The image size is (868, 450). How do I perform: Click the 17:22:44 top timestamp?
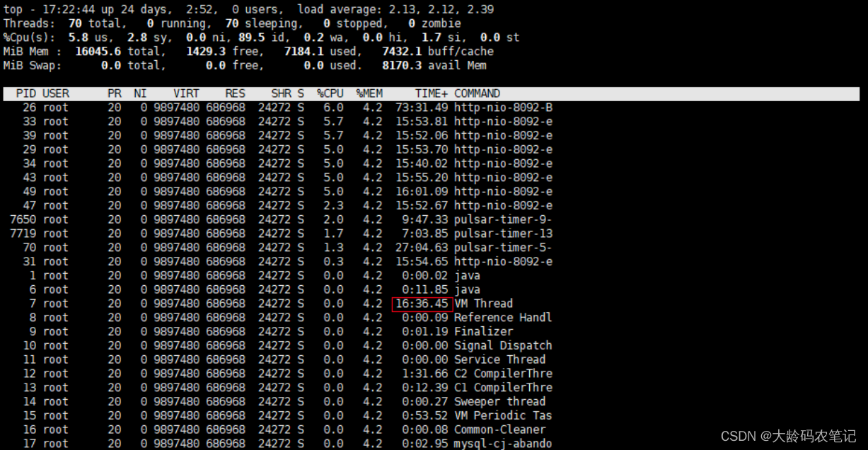click(69, 10)
